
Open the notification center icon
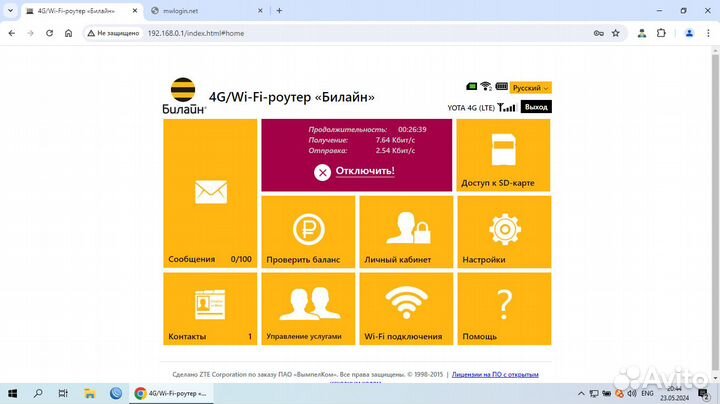point(703,393)
